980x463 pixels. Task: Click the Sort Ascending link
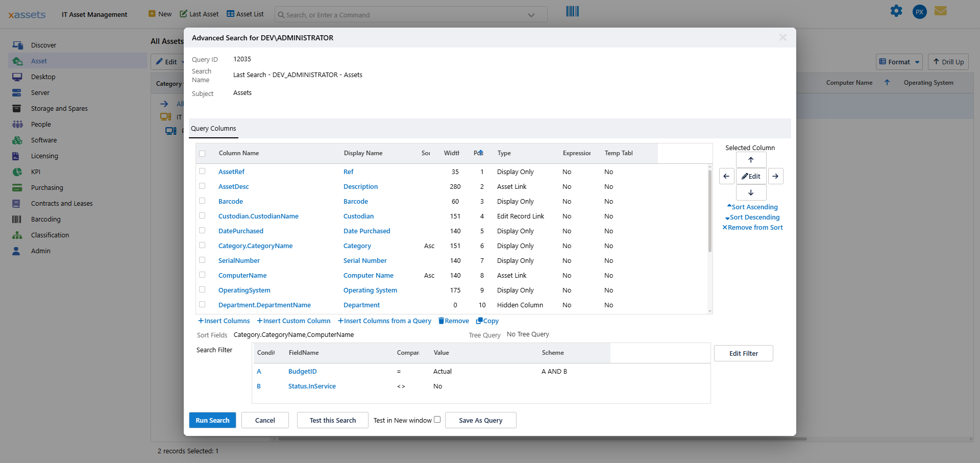[x=752, y=207]
